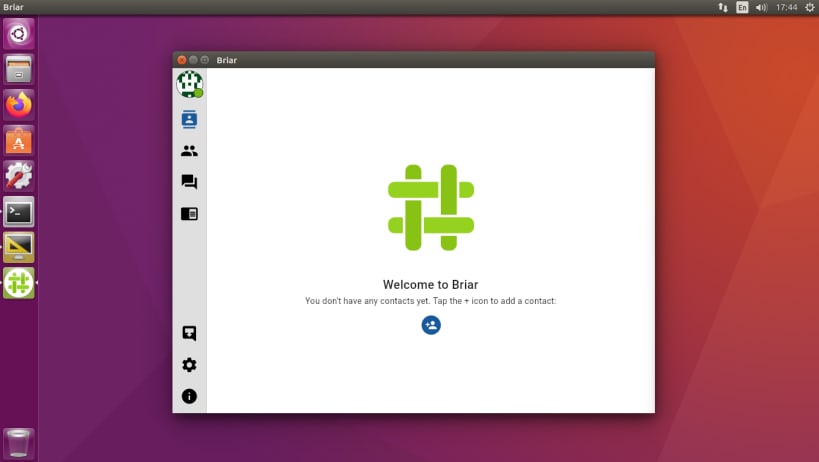Click the large Briar logo image
The width and height of the screenshot is (819, 462).
point(431,208)
